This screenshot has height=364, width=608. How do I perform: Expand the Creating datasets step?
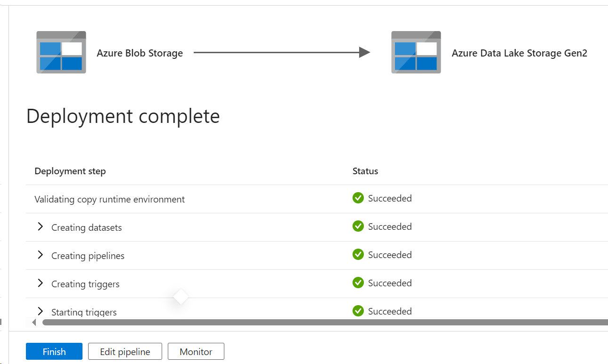pos(41,227)
